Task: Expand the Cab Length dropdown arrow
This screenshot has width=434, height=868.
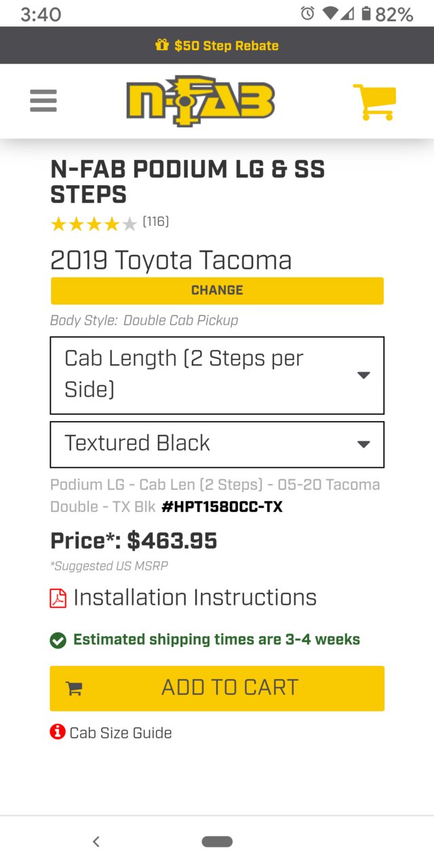Action: (363, 375)
